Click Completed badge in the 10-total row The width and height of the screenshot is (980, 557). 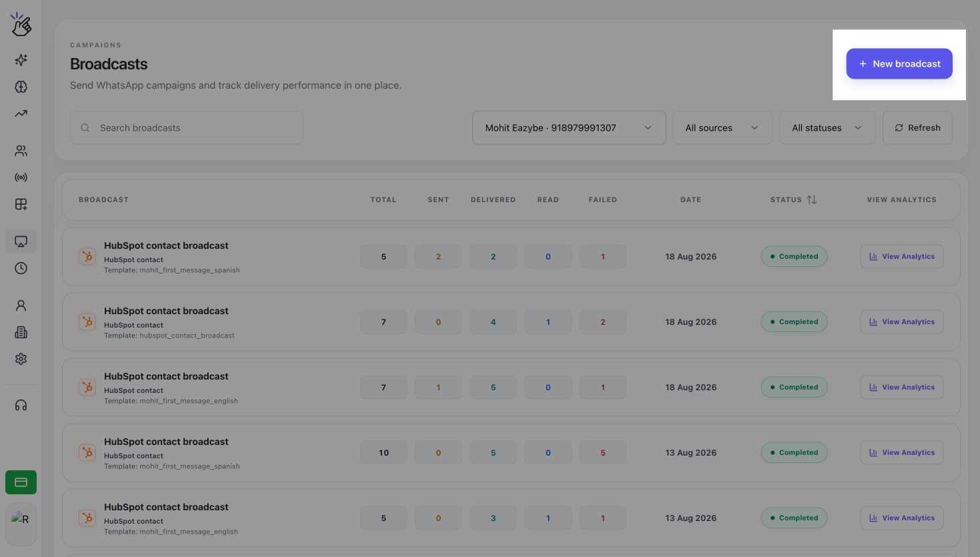[794, 453]
